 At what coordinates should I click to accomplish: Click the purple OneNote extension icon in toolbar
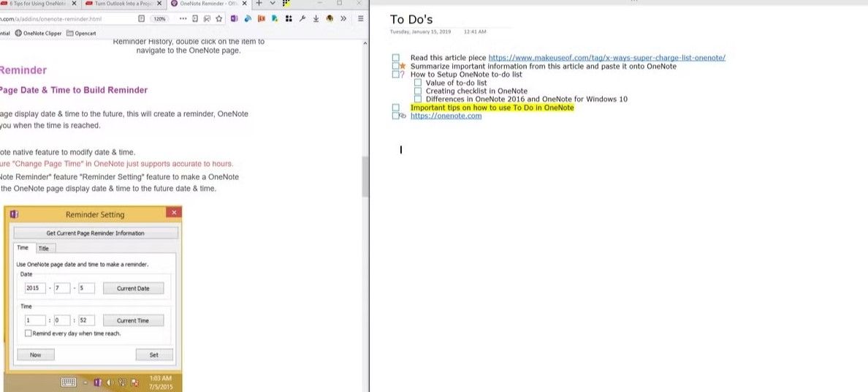coord(234,18)
